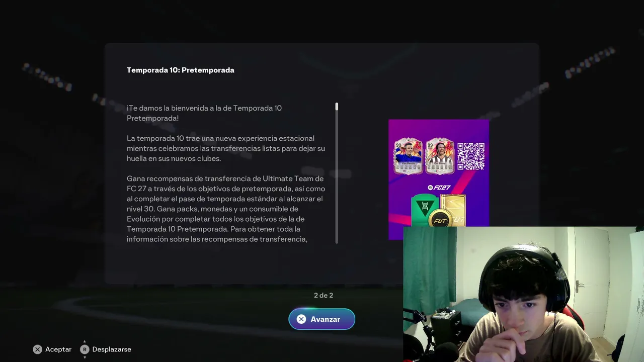Select the Del Piero player card
The height and width of the screenshot is (362, 644).
point(440,156)
